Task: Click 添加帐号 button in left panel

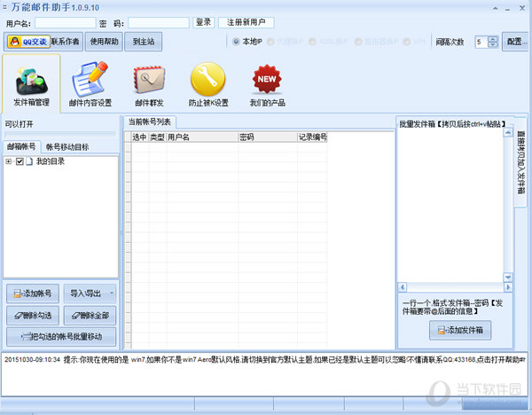Action: tap(32, 293)
